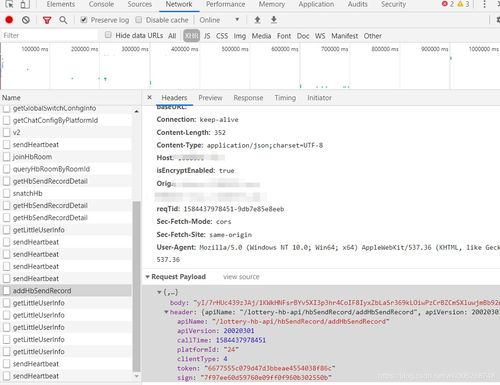
Task: Tick checkbox beside v2 request
Action: tap(6, 132)
